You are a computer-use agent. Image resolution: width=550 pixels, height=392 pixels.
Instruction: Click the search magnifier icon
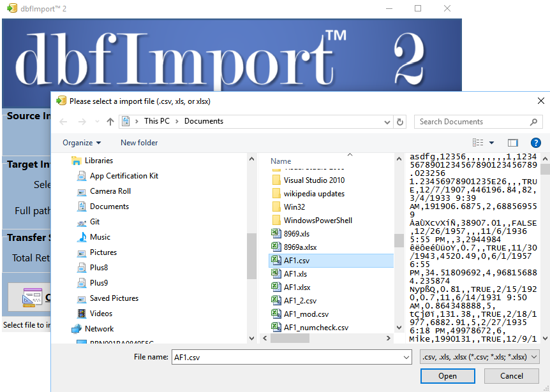(533, 122)
